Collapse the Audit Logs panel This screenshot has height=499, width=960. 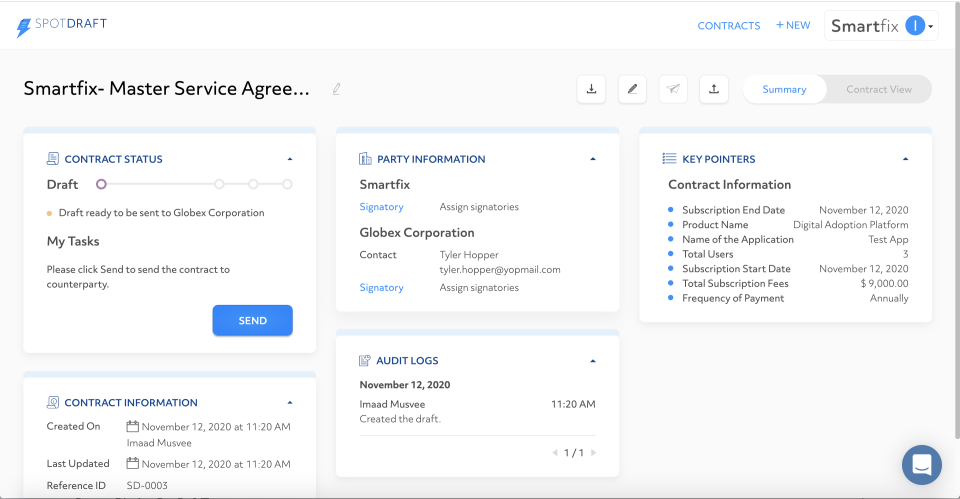(593, 361)
